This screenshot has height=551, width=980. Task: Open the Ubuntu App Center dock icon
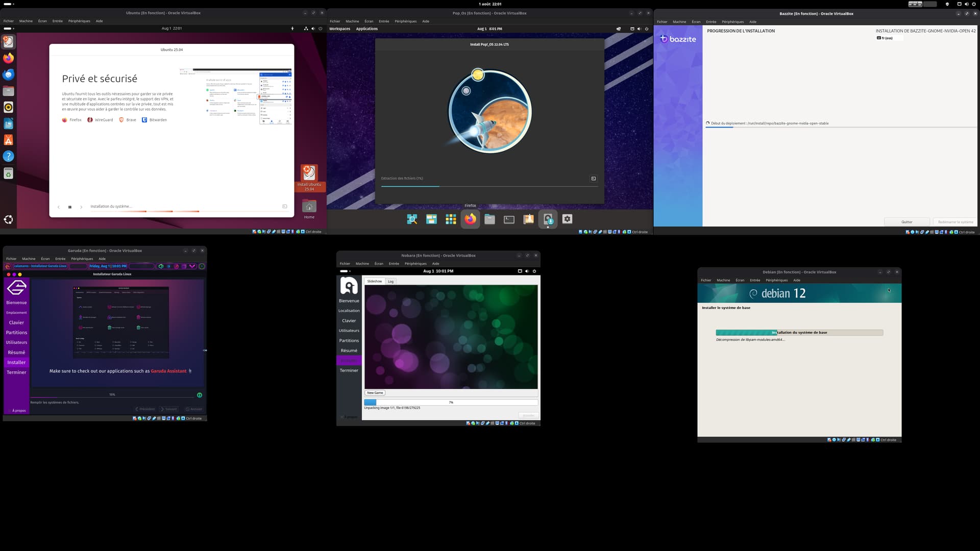coord(8,140)
